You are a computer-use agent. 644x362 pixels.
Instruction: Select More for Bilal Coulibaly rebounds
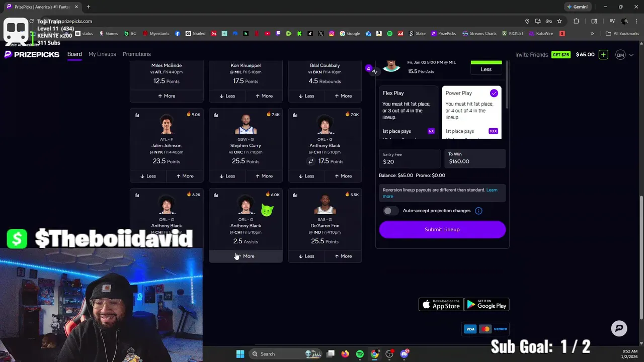click(x=343, y=96)
